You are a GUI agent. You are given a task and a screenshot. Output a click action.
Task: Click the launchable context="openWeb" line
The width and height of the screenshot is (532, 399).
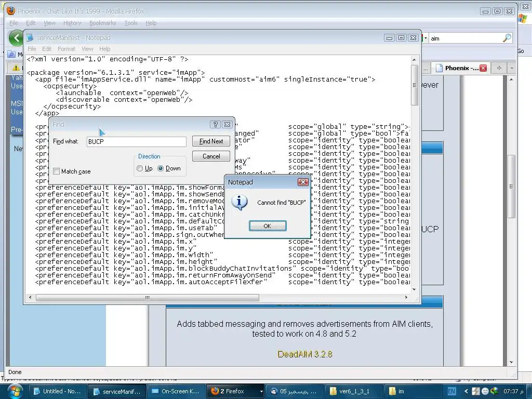pos(122,93)
